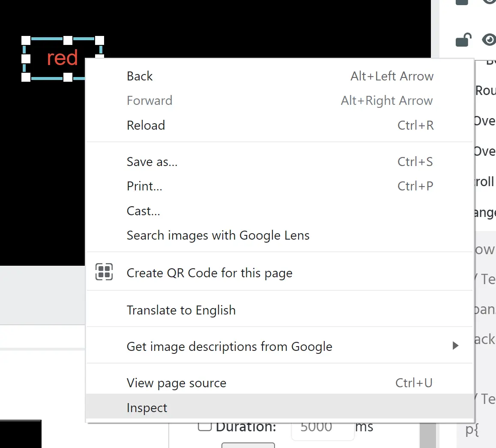Choose Translate to English
Viewport: 496px width, 448px height.
click(181, 310)
